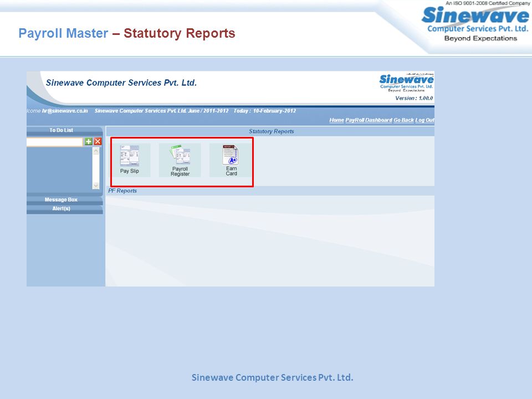Viewport: 532px width, 399px height.
Task: Focus the To Do List text field
Action: (55, 142)
